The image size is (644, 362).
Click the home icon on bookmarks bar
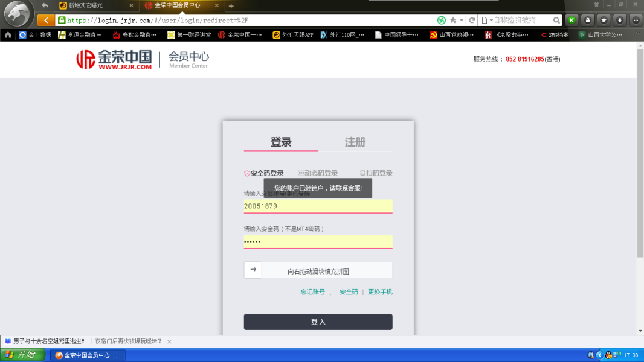click(8, 35)
